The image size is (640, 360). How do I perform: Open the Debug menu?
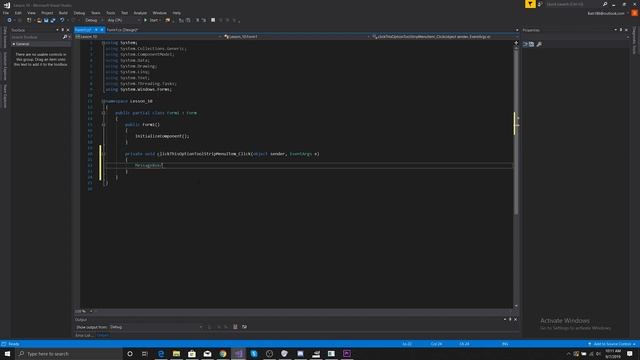click(x=79, y=13)
